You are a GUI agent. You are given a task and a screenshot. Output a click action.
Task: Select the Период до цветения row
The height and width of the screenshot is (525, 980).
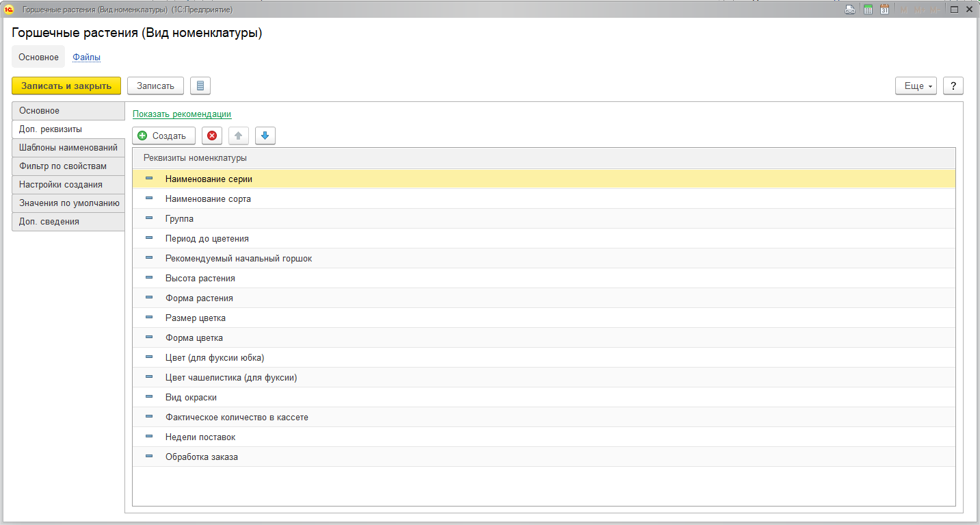(x=207, y=239)
